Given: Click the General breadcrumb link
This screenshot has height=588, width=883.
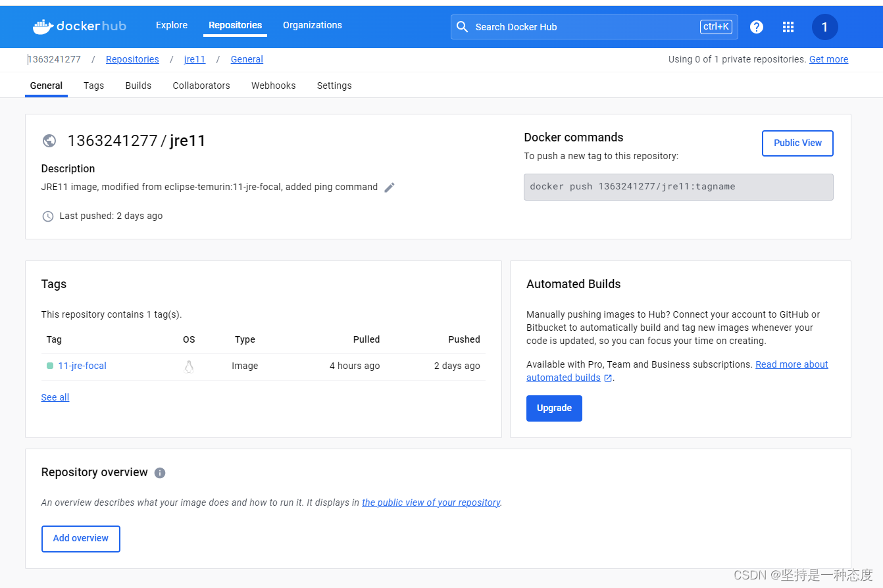Looking at the screenshot, I should [x=247, y=59].
